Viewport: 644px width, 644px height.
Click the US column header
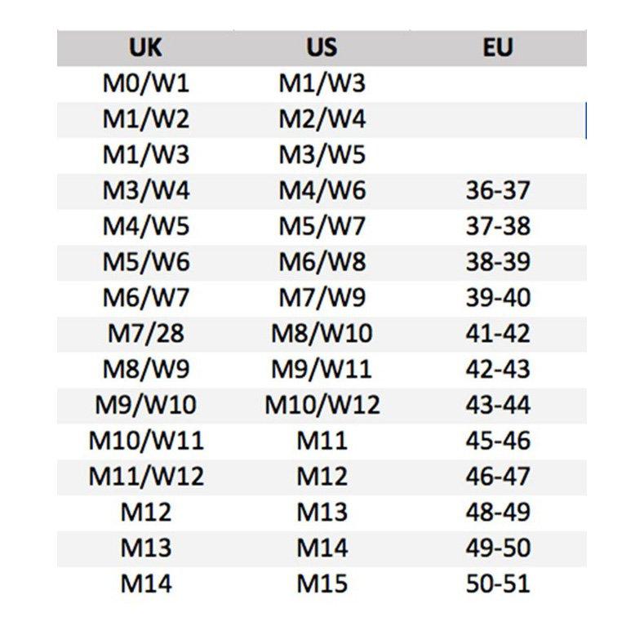(322, 47)
